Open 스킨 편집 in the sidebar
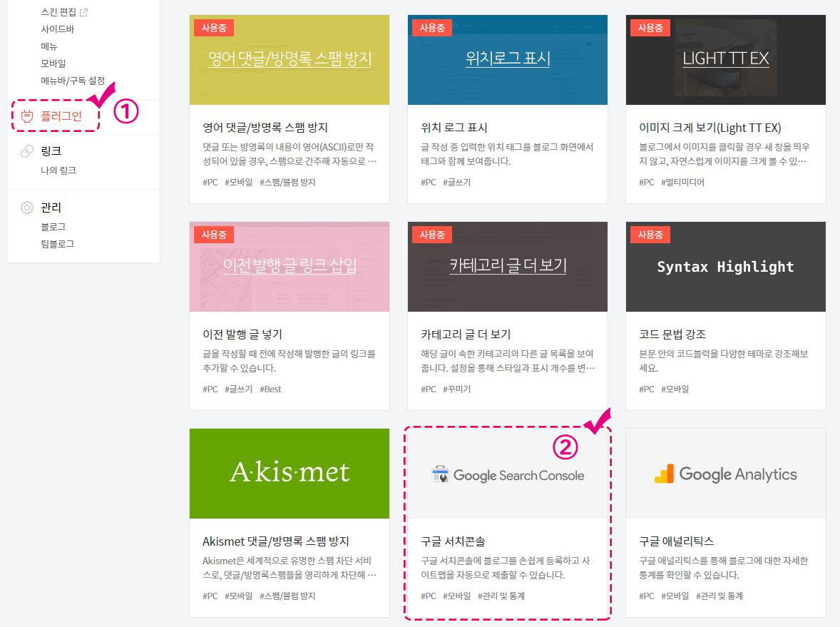 pos(58,12)
